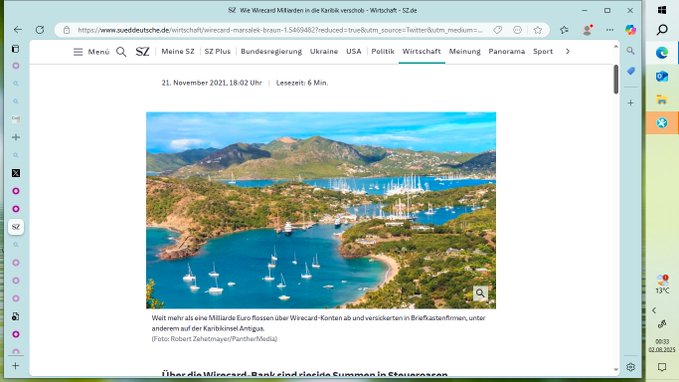Open Bundesregierung topic

click(271, 51)
